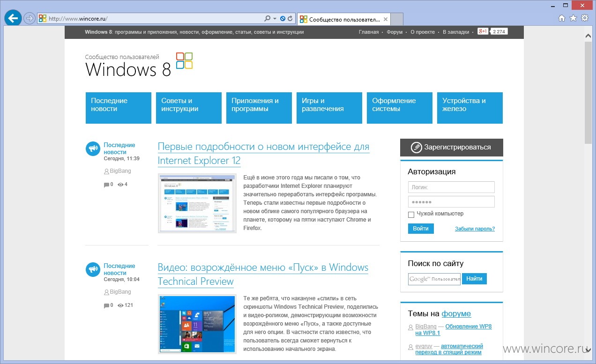Click comments icon for Internet Explorer 12 article
This screenshot has width=596, height=364.
click(106, 185)
